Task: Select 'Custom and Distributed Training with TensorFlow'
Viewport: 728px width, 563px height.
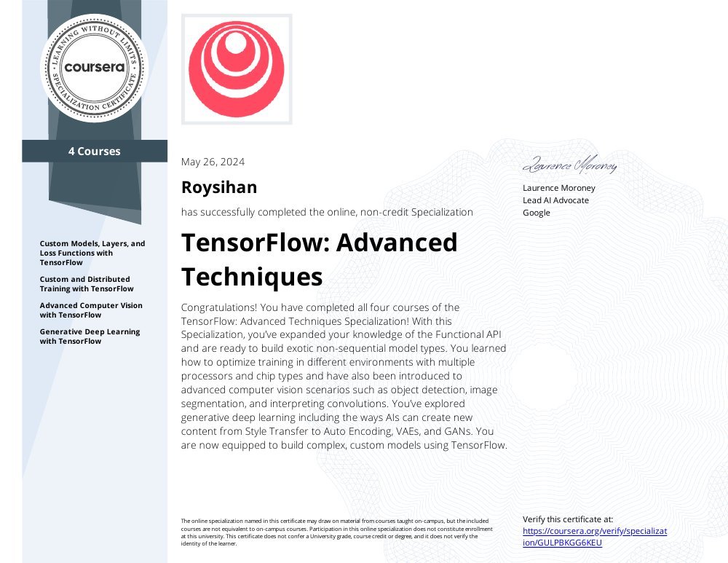Action: 87,284
